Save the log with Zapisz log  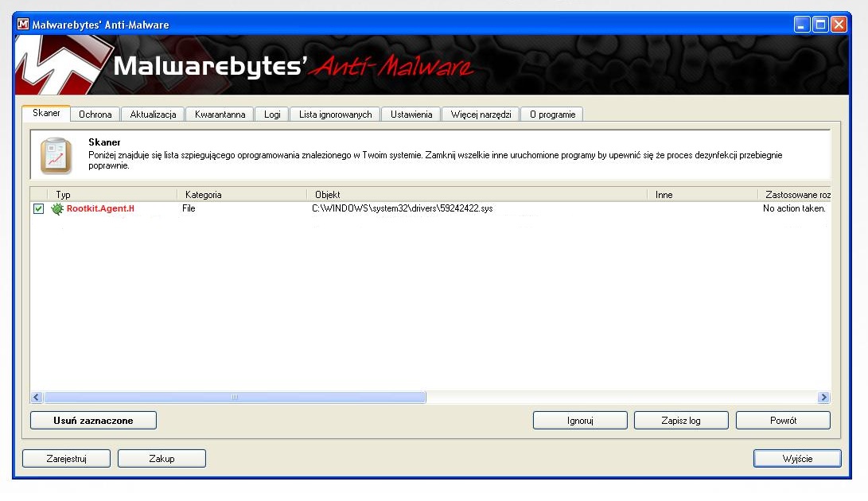click(x=681, y=420)
